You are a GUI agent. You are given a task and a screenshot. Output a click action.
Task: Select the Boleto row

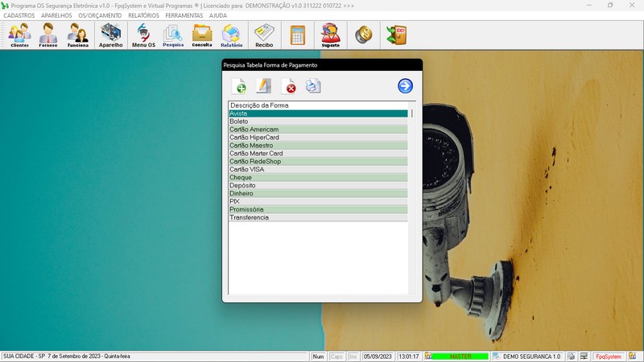318,121
